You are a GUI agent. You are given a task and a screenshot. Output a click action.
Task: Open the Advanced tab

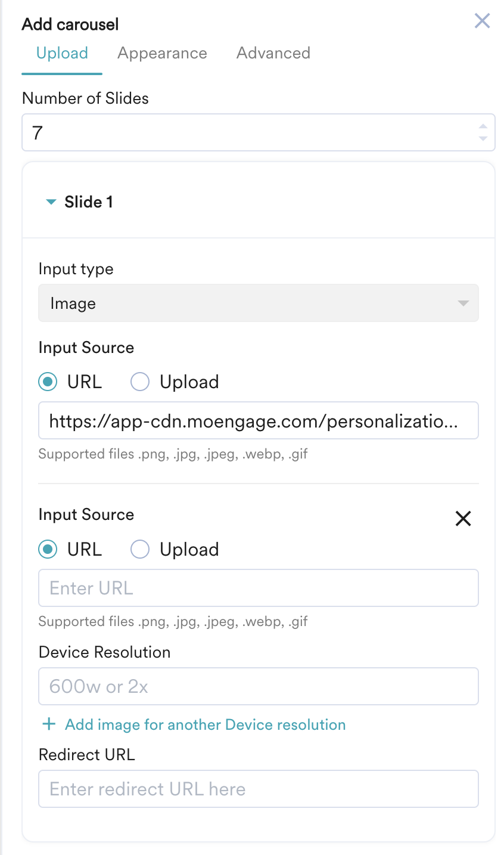[273, 53]
